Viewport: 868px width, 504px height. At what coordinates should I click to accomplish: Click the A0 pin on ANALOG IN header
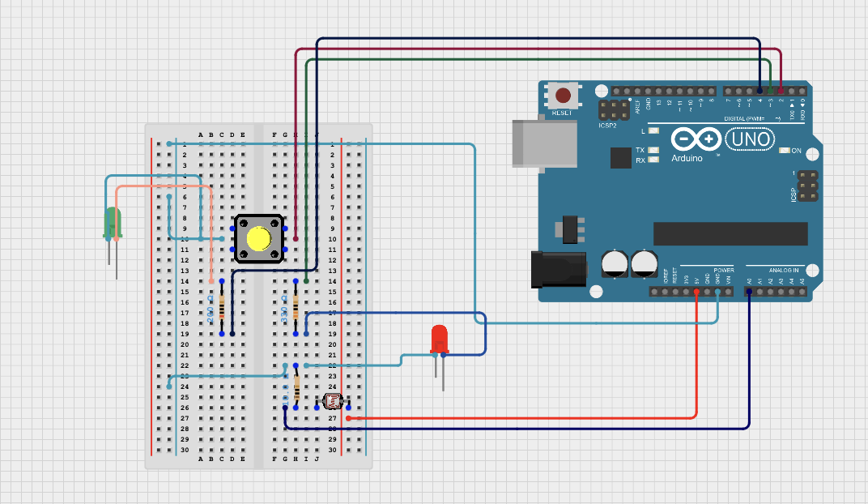point(749,292)
